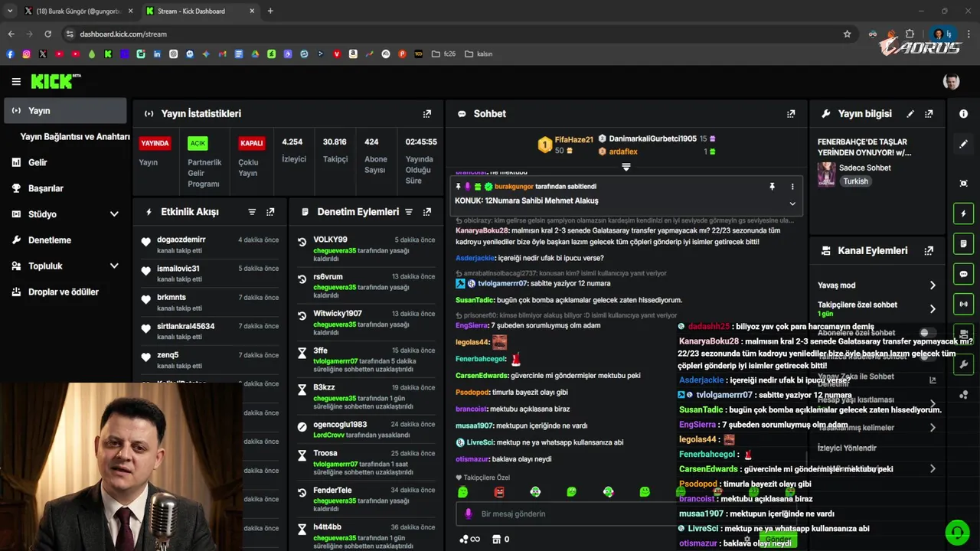Expand the pinned message chevron

792,204
